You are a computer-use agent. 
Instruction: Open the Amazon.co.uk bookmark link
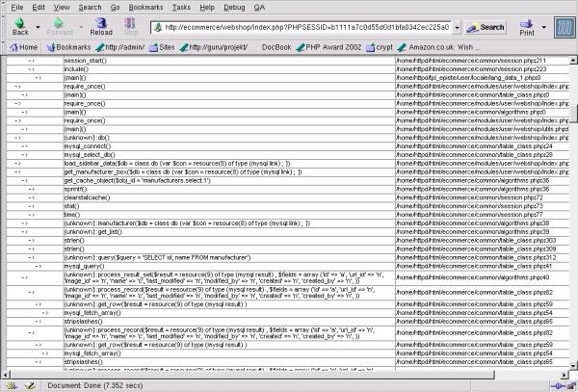(450, 45)
